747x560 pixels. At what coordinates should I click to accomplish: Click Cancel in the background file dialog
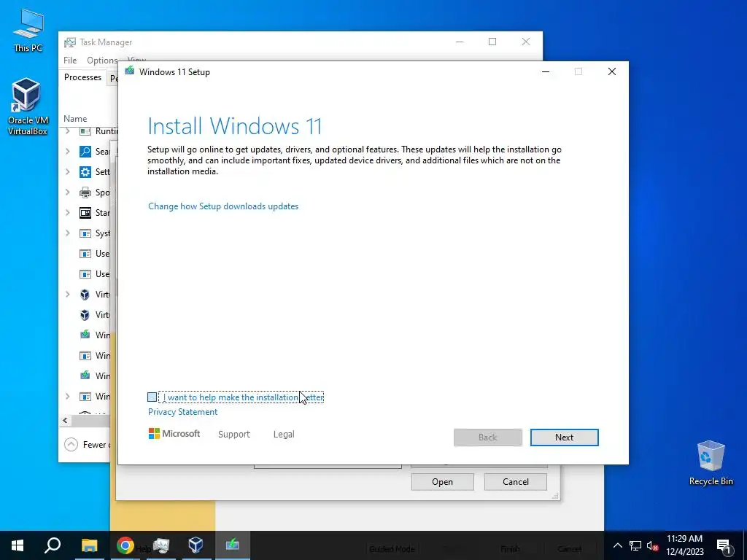point(516,482)
